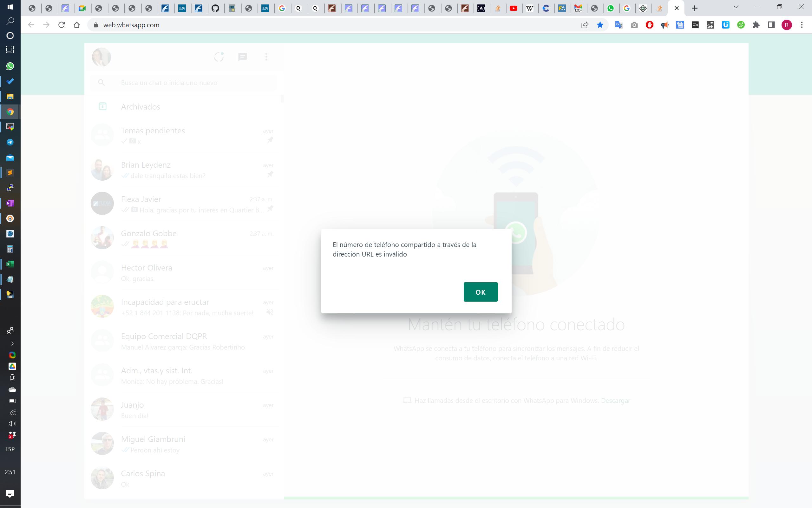Open the Adm., vtas.y sist. Int. chat
The height and width of the screenshot is (508, 812).
pos(183,375)
